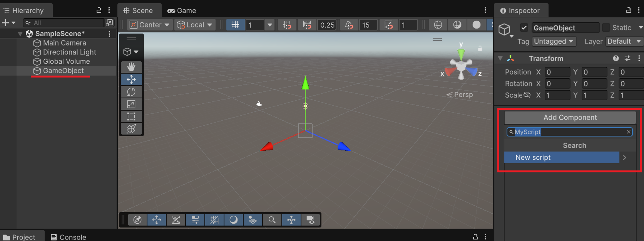Click the Add Component button
The height and width of the screenshot is (241, 644).
pyautogui.click(x=570, y=118)
